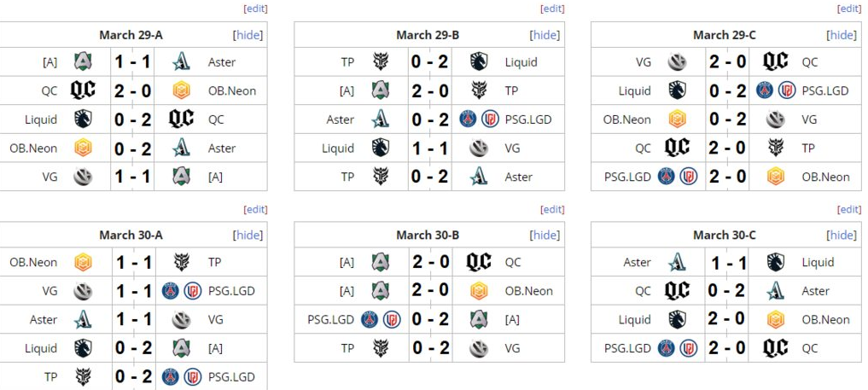
Task: Click the 2 - 0 score of VG vs QC
Action: click(726, 61)
